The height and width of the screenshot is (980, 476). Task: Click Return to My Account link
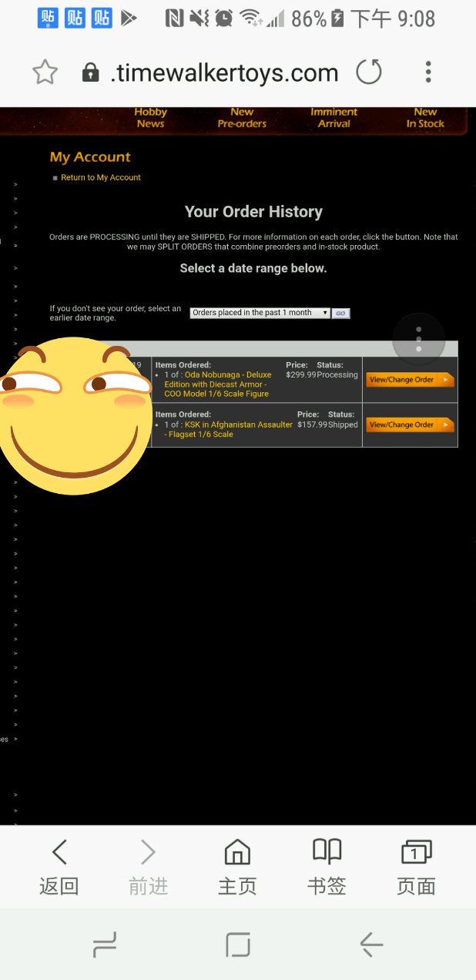point(101,177)
